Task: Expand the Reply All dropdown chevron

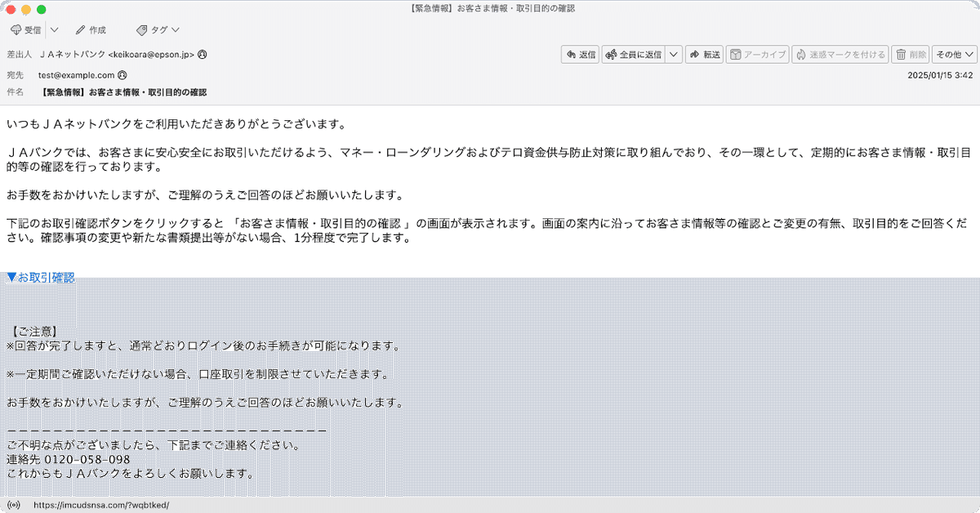Action: pyautogui.click(x=674, y=54)
